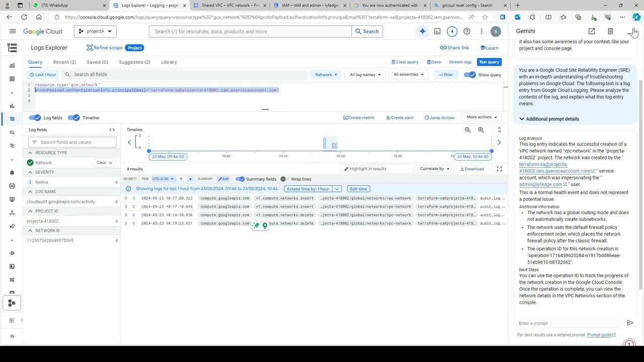Toggle the Log fields switch
Viewport: 644px width, 362px height.
pyautogui.click(x=34, y=118)
